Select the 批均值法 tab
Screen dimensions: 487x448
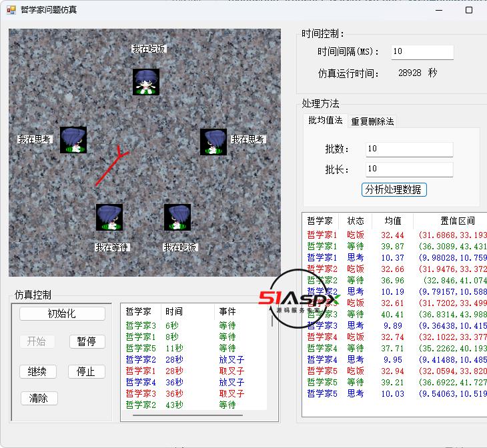[x=326, y=121]
